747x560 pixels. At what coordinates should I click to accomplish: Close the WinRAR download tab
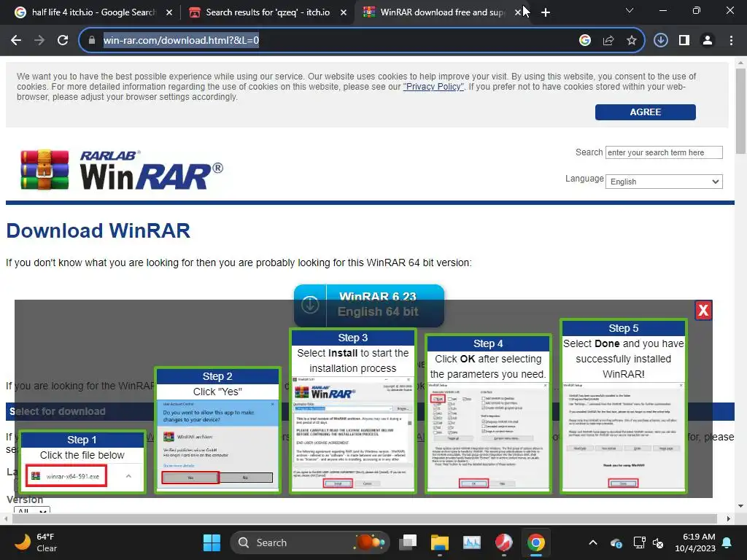[518, 12]
